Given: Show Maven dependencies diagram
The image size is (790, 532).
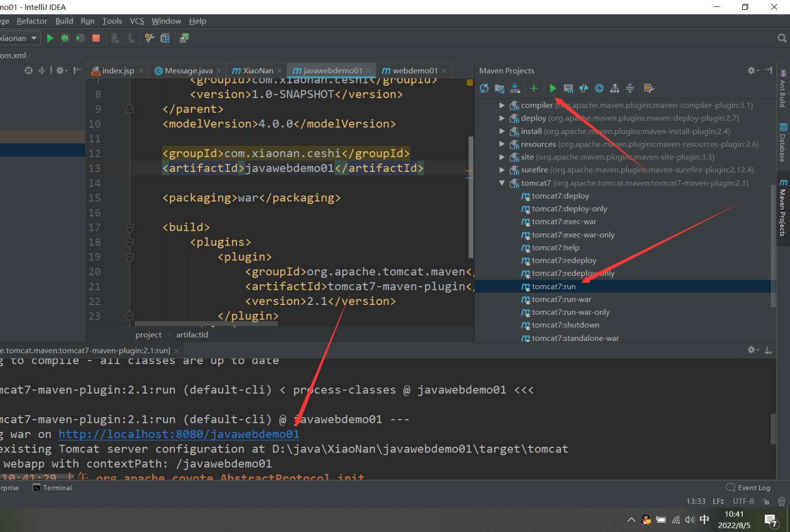Looking at the screenshot, I should point(614,88).
